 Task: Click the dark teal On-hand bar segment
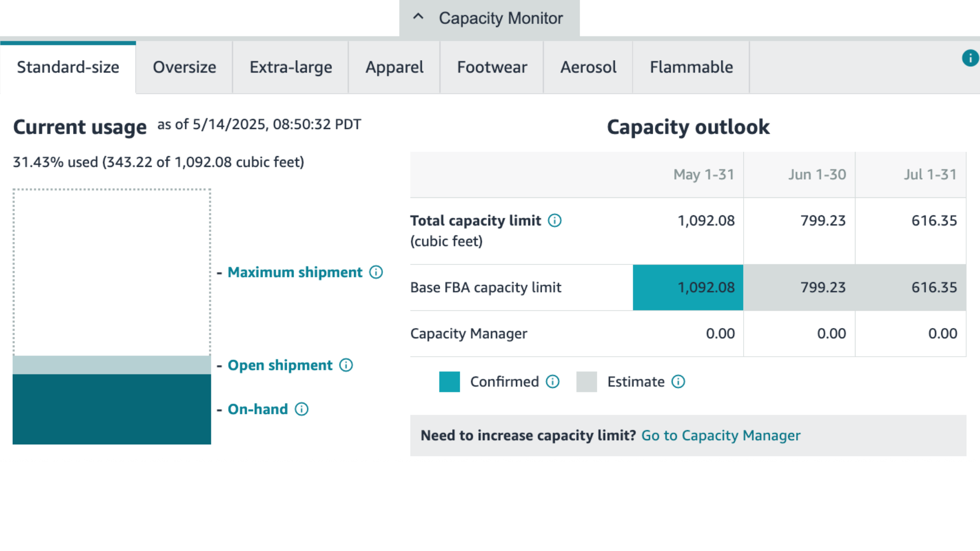[x=112, y=409]
